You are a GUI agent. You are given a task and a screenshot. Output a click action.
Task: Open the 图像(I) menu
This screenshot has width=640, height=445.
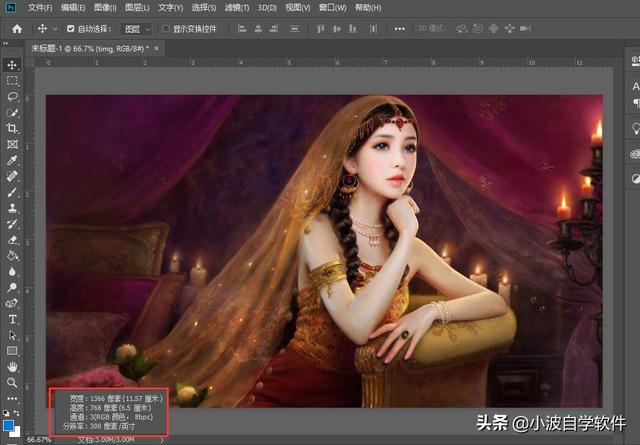(x=105, y=8)
